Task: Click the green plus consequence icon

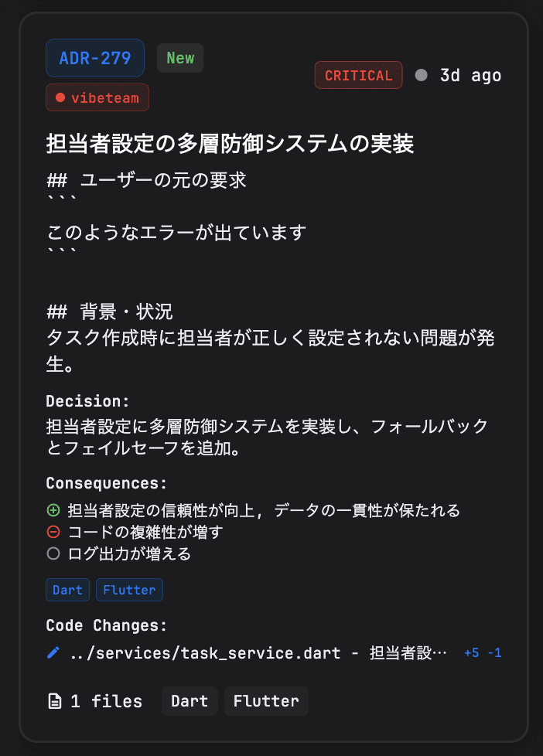Action: tap(53, 510)
